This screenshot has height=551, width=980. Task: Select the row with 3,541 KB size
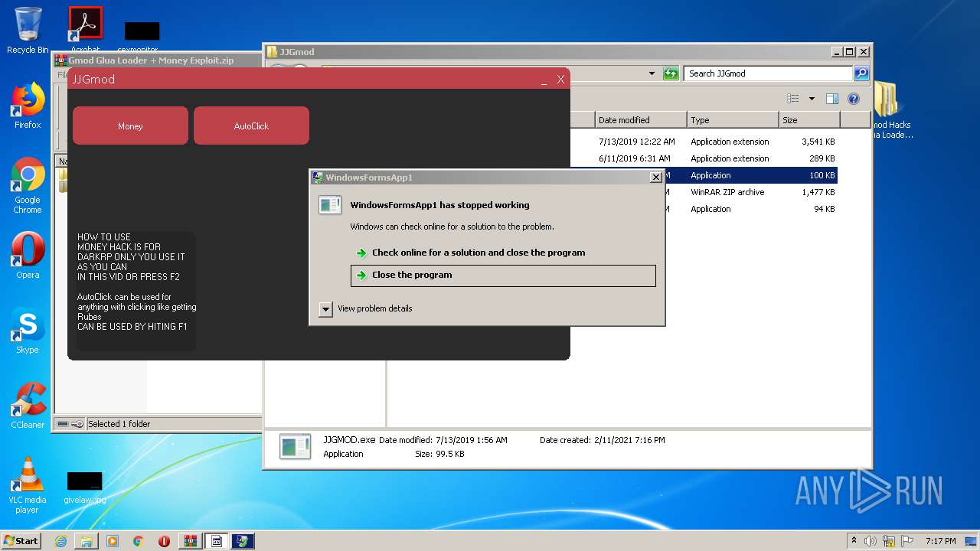[x=704, y=142]
